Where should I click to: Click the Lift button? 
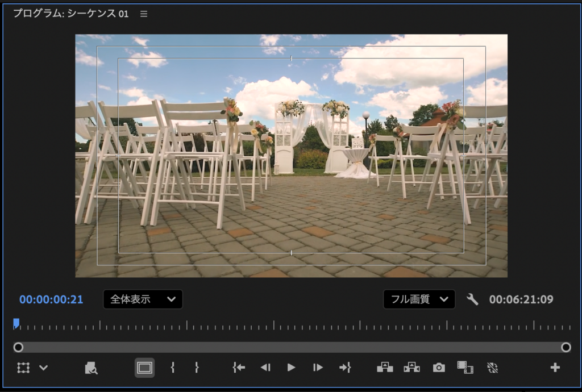tap(385, 368)
